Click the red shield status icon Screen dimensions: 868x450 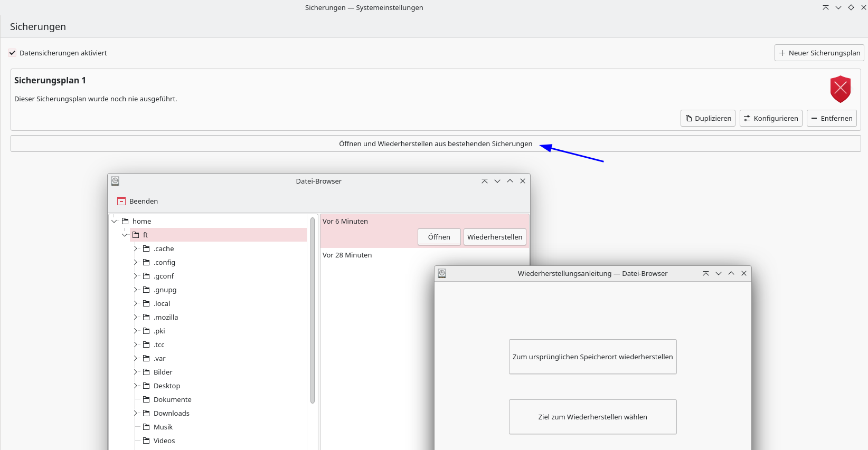[840, 89]
